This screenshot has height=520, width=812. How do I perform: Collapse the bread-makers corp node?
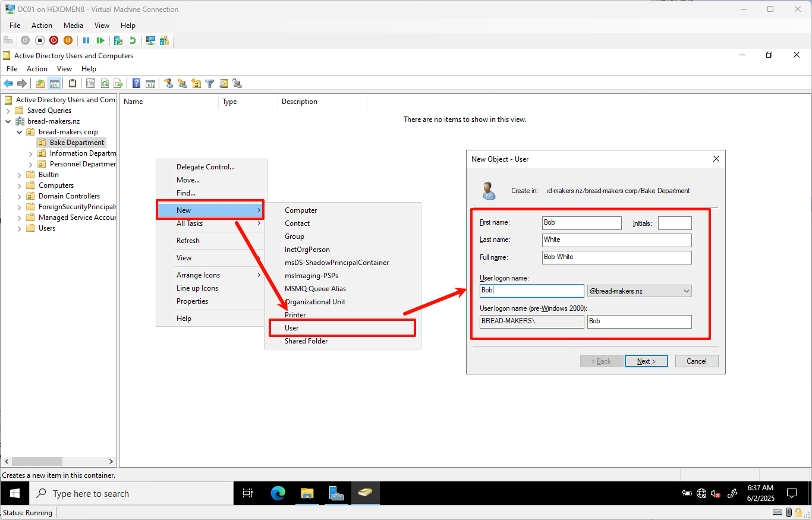click(x=19, y=132)
